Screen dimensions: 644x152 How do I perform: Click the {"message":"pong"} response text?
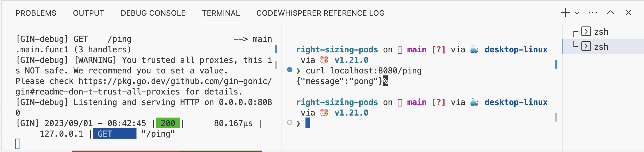click(339, 81)
